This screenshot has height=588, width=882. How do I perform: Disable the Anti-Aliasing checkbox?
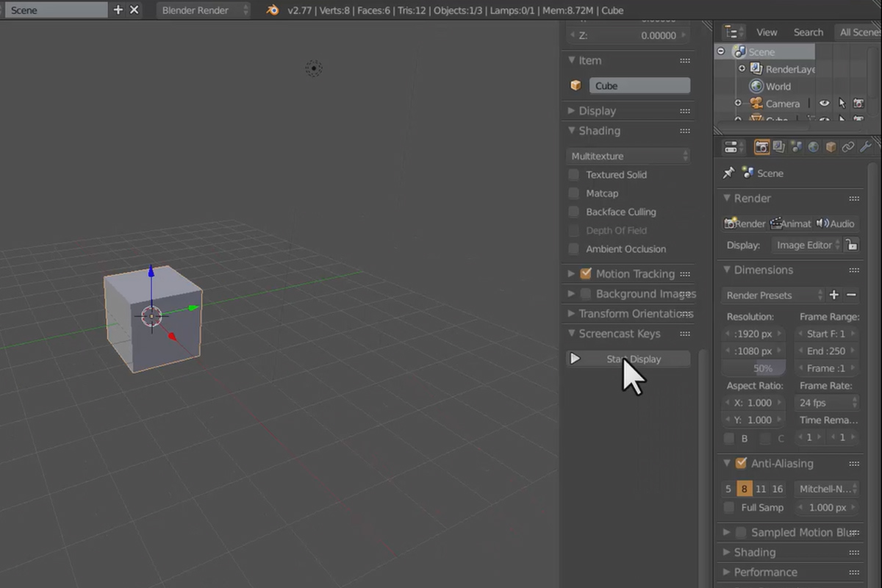pyautogui.click(x=741, y=463)
